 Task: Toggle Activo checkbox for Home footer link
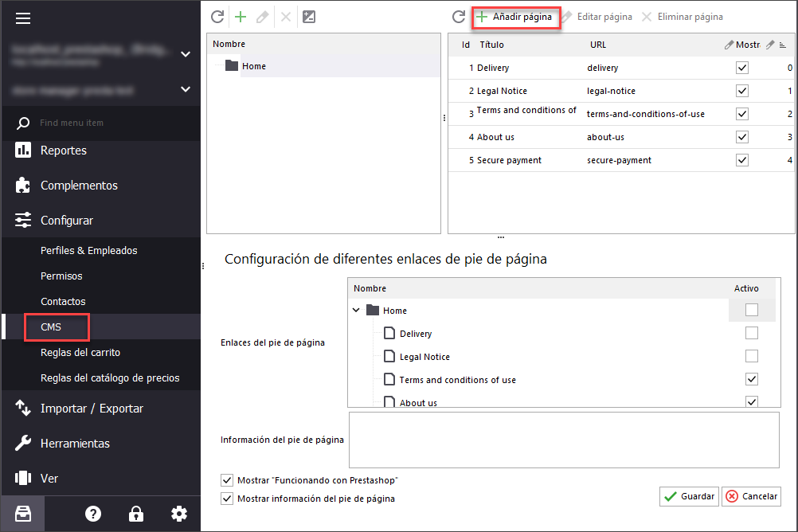tap(752, 310)
